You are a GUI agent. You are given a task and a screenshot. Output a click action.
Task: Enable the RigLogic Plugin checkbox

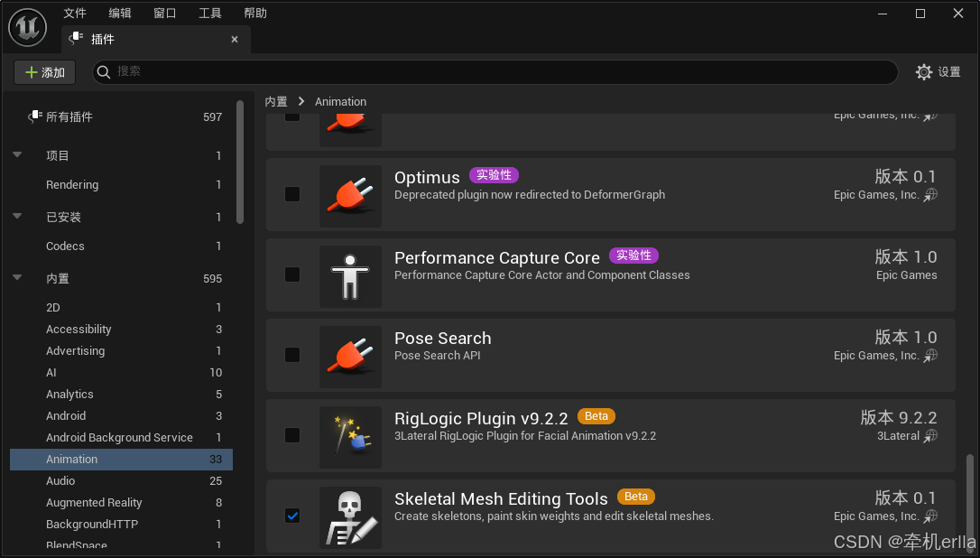pos(291,435)
